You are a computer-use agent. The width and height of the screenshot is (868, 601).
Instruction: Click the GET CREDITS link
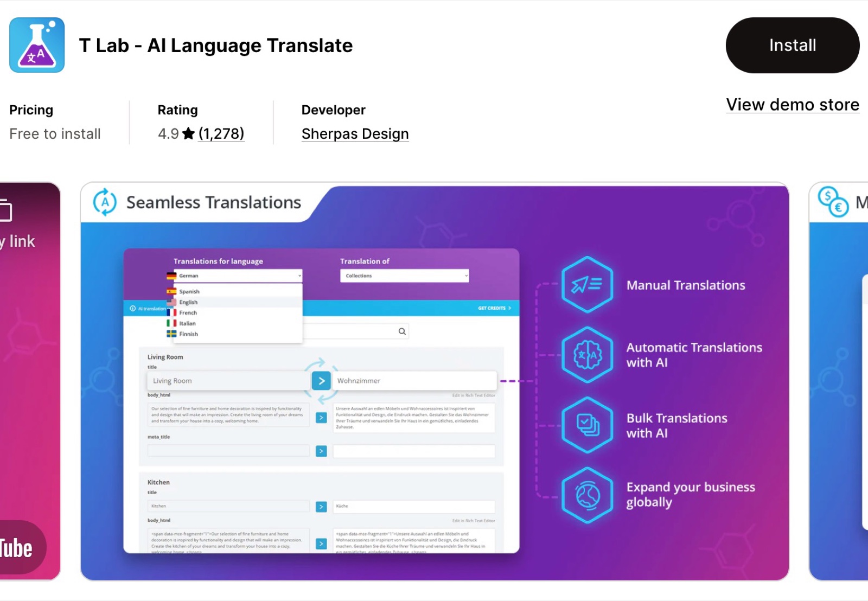click(494, 308)
